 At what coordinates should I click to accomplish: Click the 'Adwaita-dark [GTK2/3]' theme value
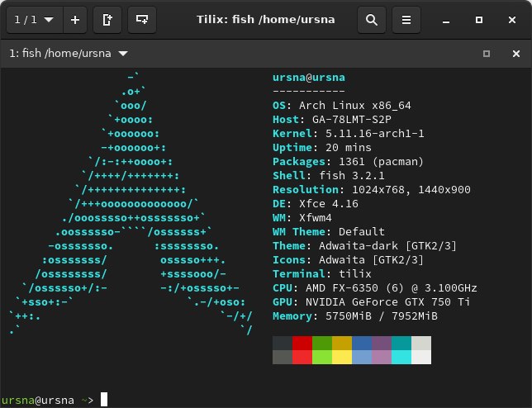click(x=387, y=246)
